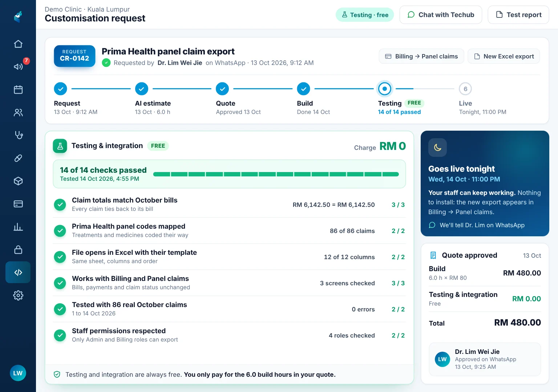
Task: Open Chat with Techub
Action: coord(441,15)
